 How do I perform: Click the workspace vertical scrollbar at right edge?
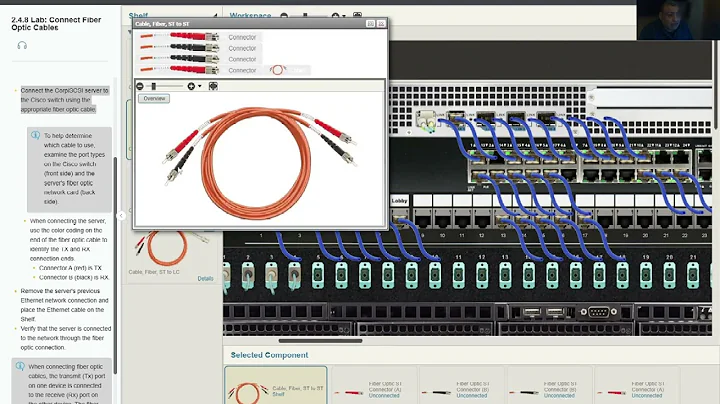[716, 83]
